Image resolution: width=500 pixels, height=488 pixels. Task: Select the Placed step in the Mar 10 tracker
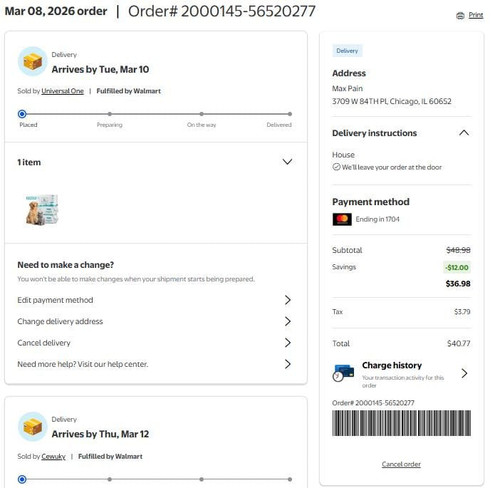click(x=22, y=114)
